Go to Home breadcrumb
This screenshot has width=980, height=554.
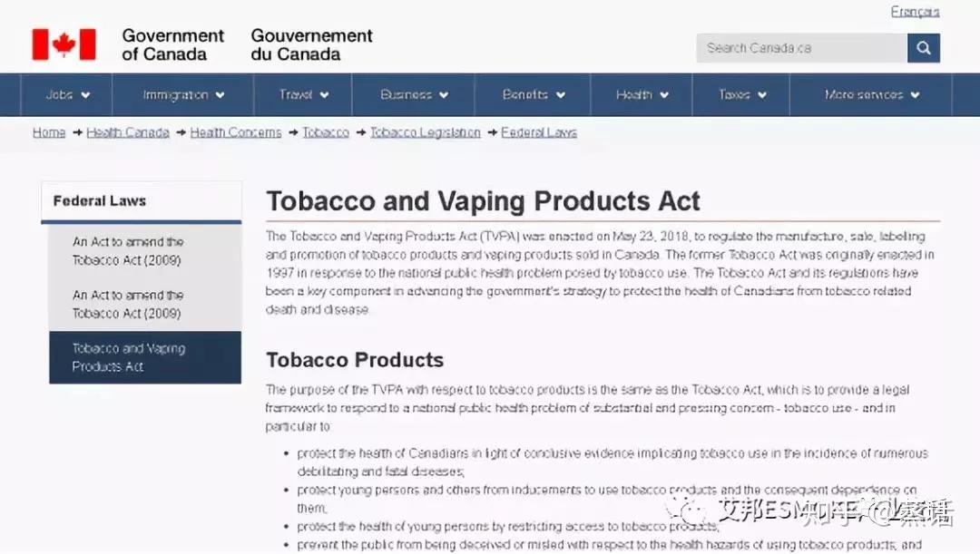(x=49, y=132)
